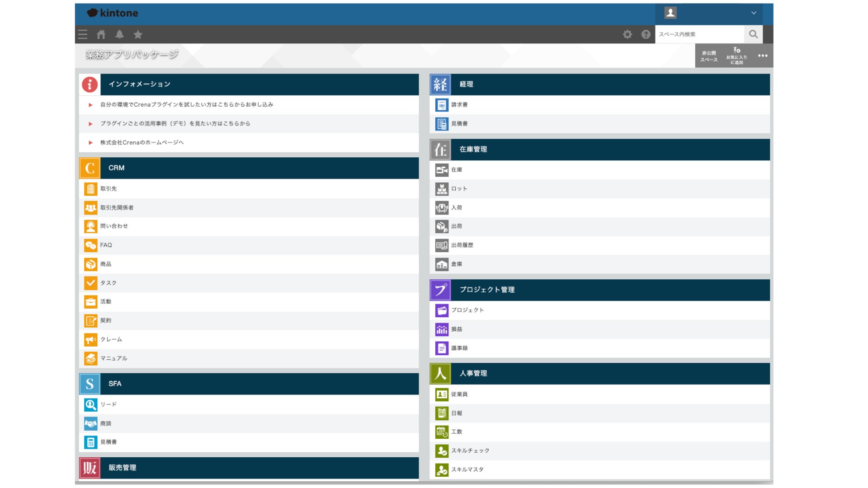The image size is (868, 488).
Task: Open notifications bell icon
Action: pos(119,34)
